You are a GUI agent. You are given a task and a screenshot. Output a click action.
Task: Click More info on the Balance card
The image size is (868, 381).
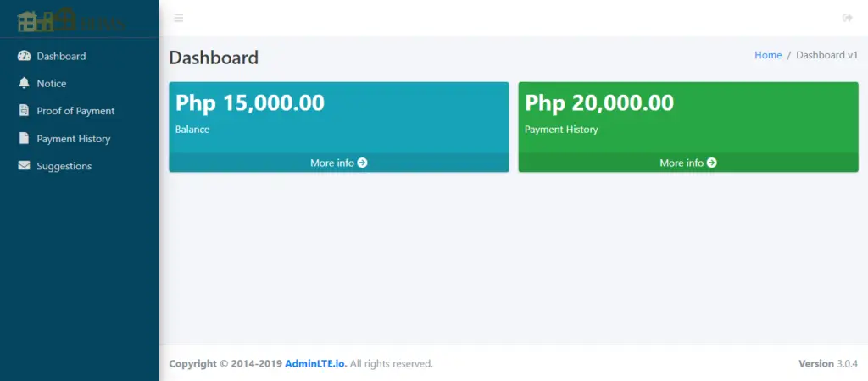[332, 163]
